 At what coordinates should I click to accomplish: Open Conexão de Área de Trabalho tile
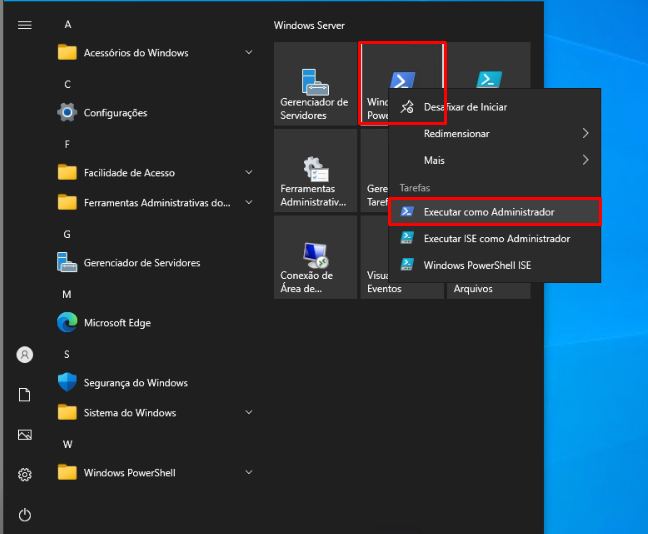(315, 257)
